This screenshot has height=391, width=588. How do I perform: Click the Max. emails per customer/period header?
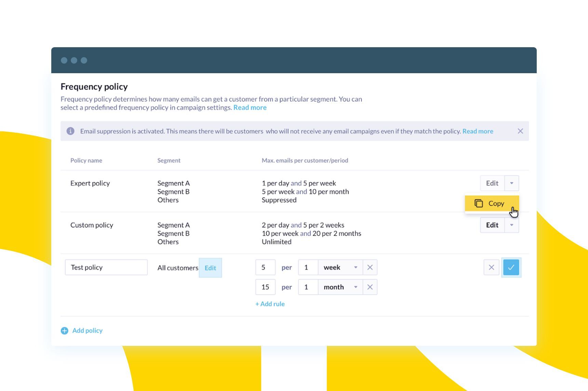[x=305, y=160]
